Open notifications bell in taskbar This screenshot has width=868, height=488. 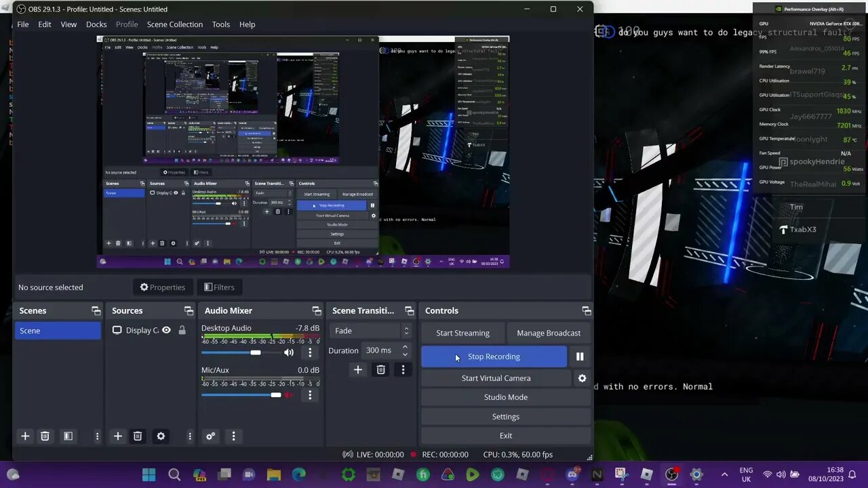pos(852,474)
